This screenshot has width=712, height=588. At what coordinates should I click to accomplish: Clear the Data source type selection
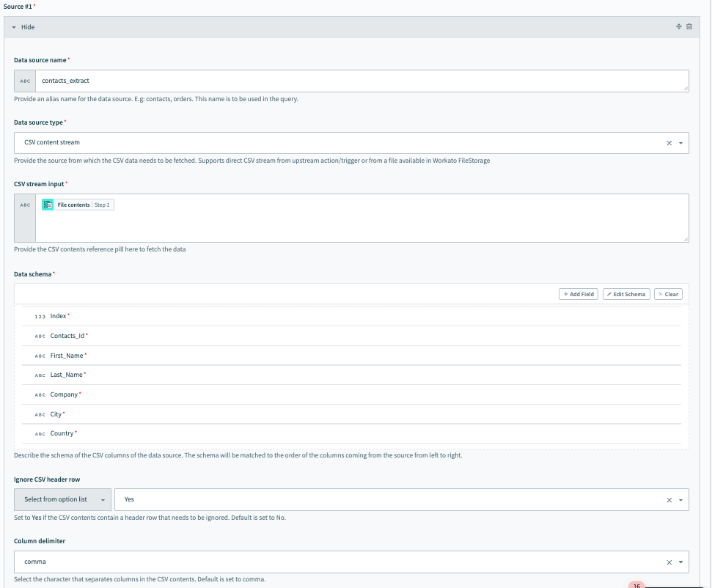(669, 143)
